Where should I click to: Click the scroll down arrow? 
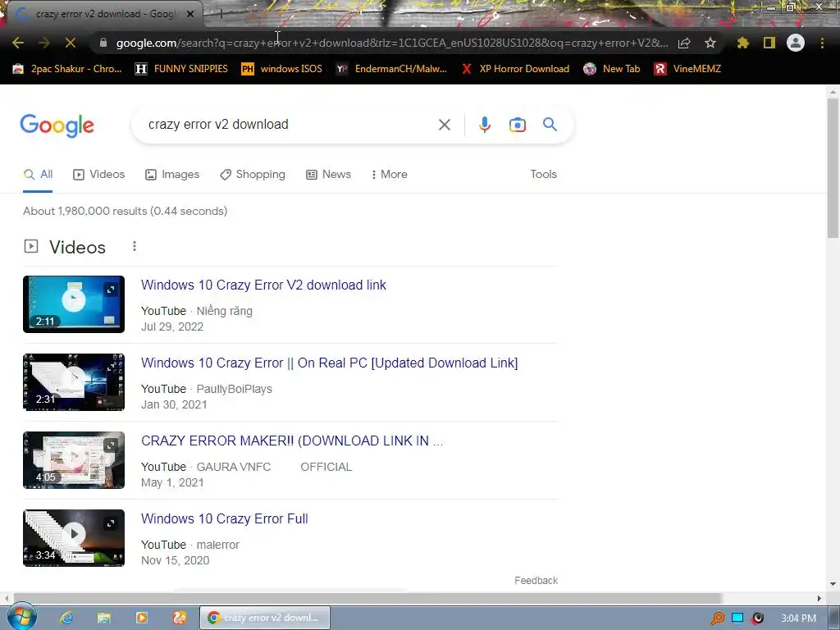pos(833,583)
